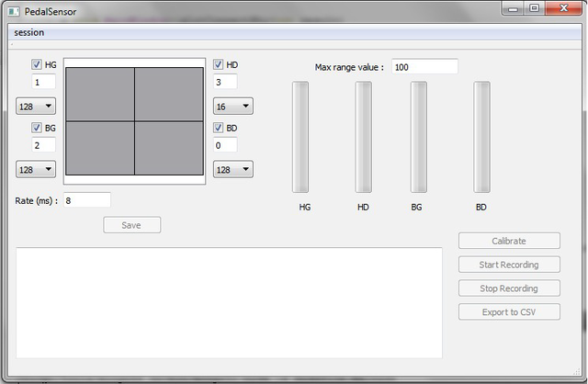Screen dimensions: 588x384
Task: Click the Calibrate button
Action: pos(509,241)
